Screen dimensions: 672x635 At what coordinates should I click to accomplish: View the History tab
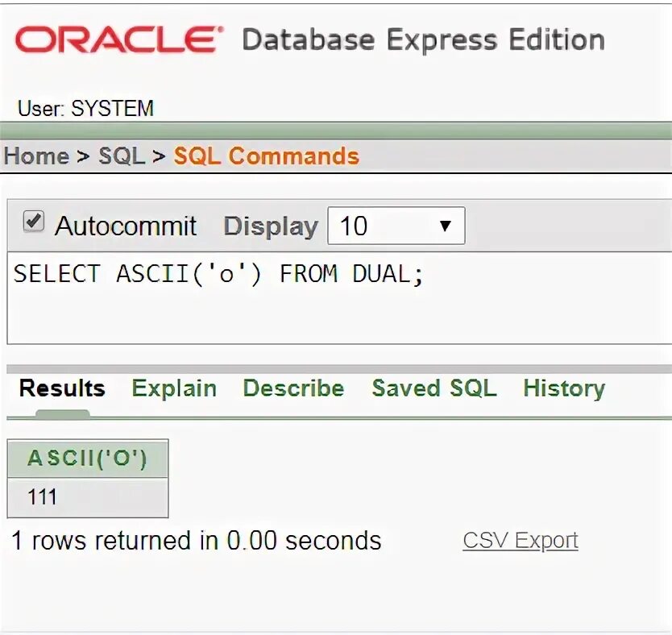[563, 388]
